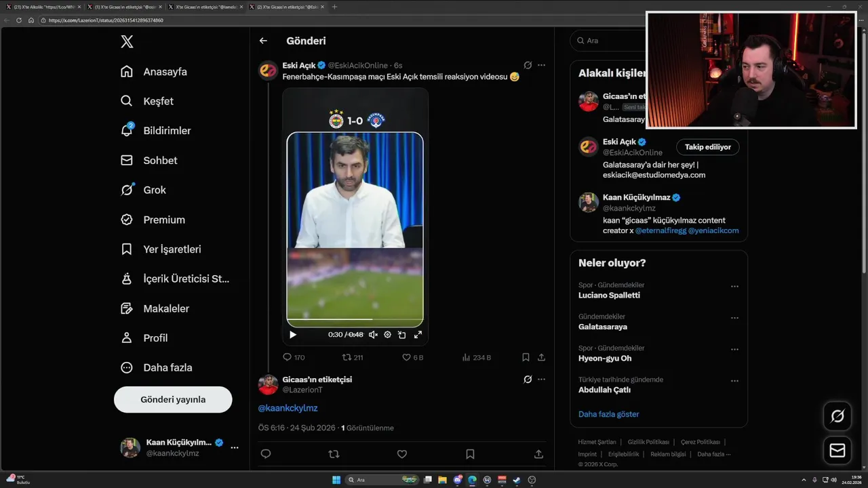Bookmark the Eski Açık video post
The image size is (868, 488).
(526, 357)
